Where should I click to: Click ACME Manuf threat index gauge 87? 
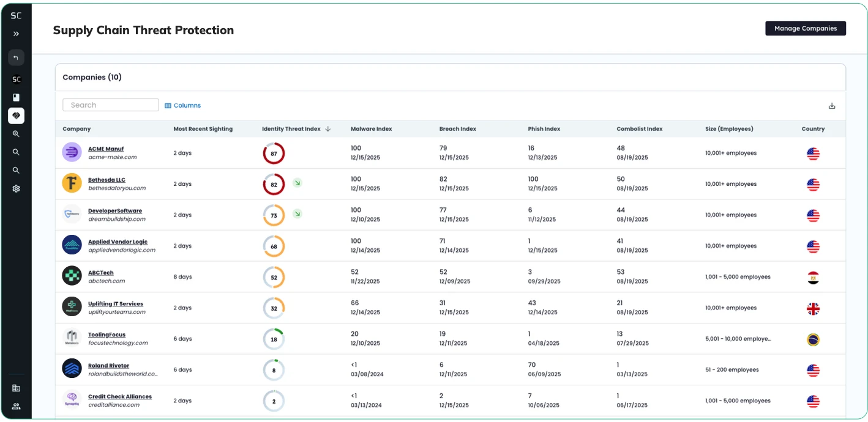tap(274, 154)
